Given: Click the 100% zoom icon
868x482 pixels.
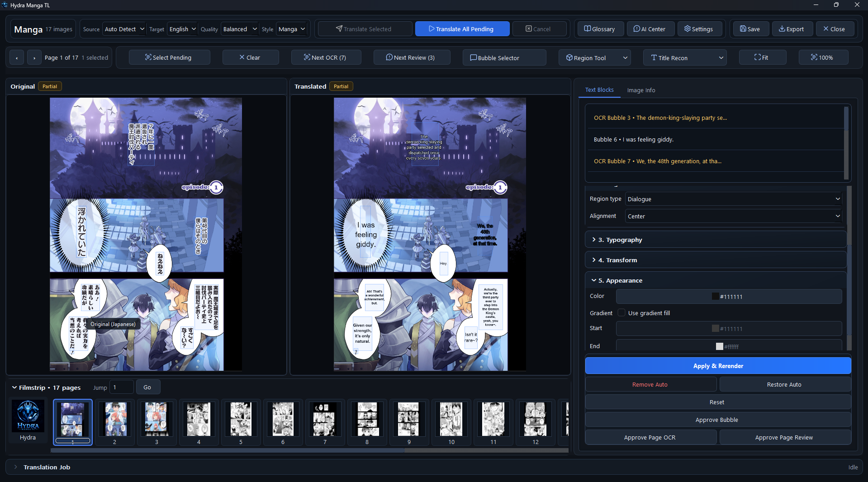Looking at the screenshot, I should [x=814, y=57].
